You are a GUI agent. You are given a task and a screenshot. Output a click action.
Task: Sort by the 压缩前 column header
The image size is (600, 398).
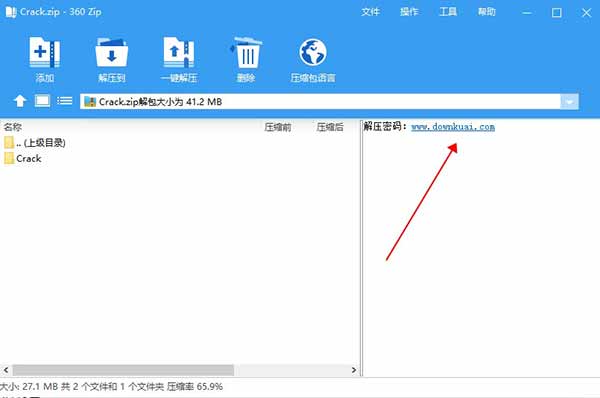[x=278, y=127]
